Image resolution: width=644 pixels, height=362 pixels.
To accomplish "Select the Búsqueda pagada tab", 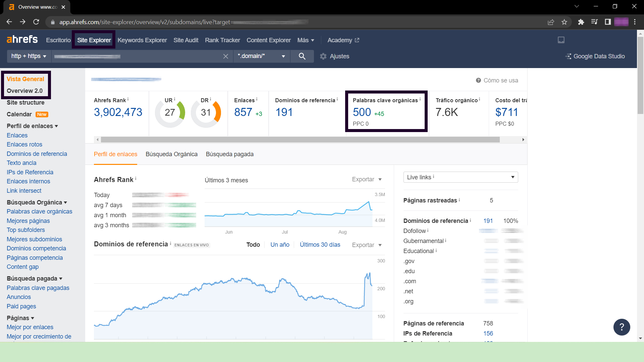I will [x=230, y=154].
